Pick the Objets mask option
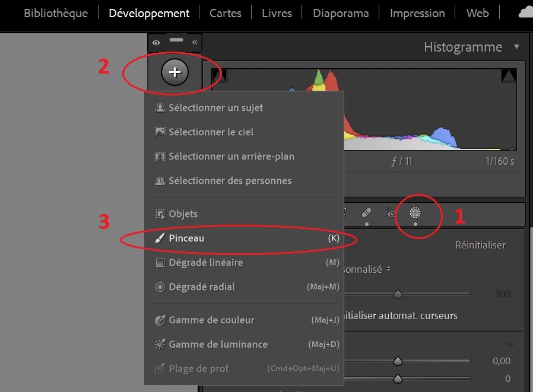Screen dimensions: 533x392 [x=244, y=213]
